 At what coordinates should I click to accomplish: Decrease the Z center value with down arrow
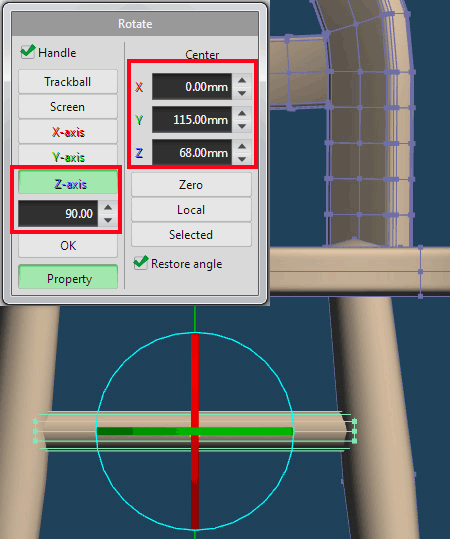(242, 159)
